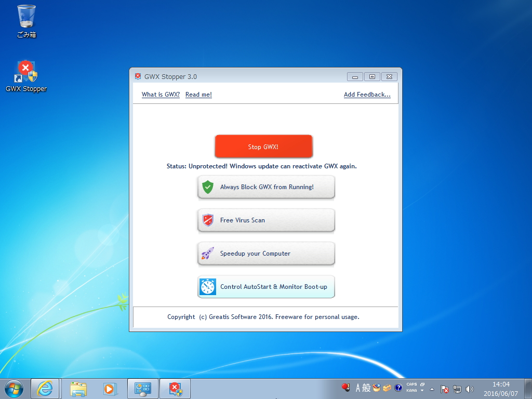The height and width of the screenshot is (399, 532).
Task: Click green shield icon on Always Block button
Action: 208,187
